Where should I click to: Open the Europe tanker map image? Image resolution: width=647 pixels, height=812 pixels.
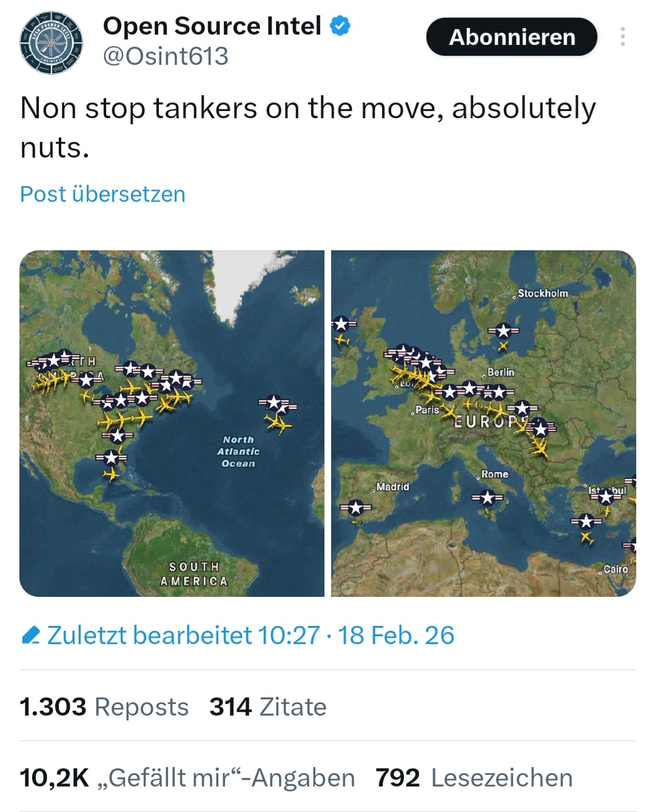tap(483, 423)
